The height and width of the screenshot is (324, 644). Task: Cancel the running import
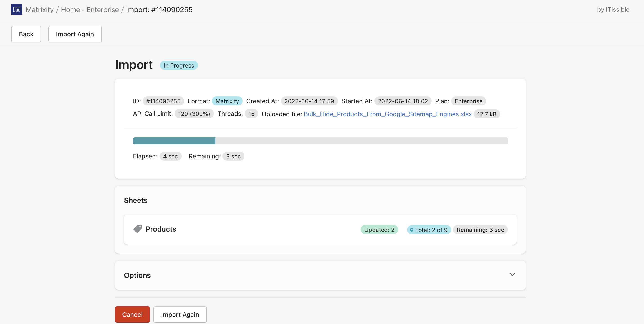click(x=132, y=314)
